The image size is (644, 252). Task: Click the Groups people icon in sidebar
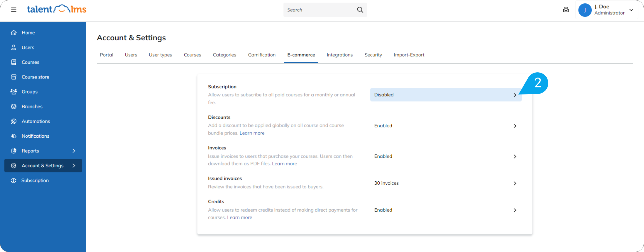click(13, 92)
